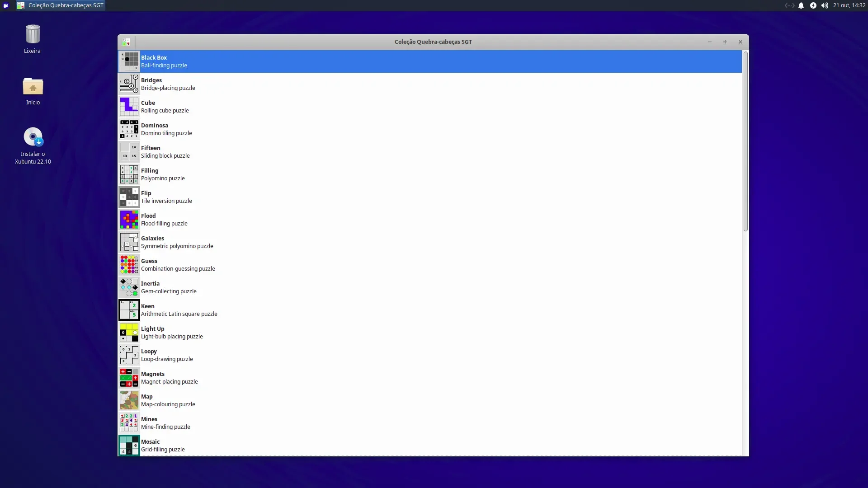Pick the Fifteen sliding block puzzle
Viewport: 868px width, 488px height.
(x=430, y=152)
